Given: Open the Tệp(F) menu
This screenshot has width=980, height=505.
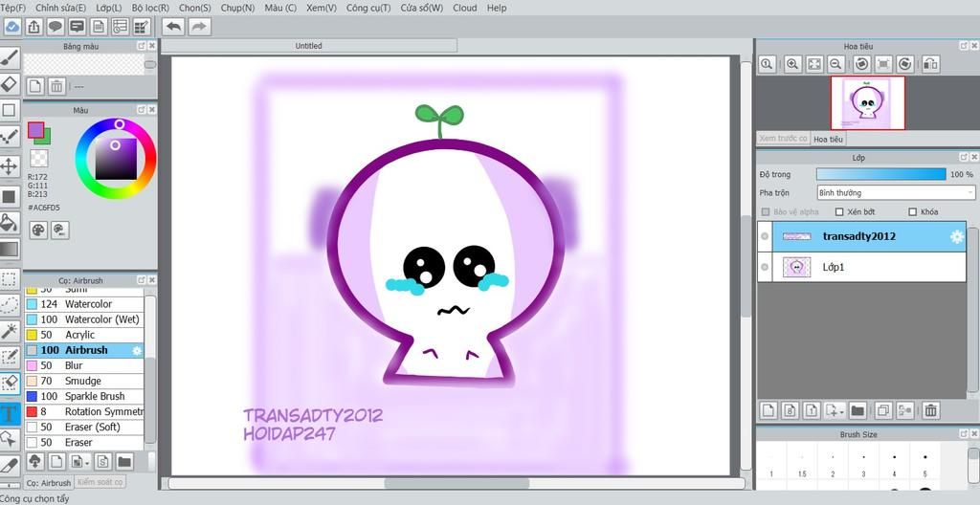Looking at the screenshot, I should pyautogui.click(x=13, y=8).
